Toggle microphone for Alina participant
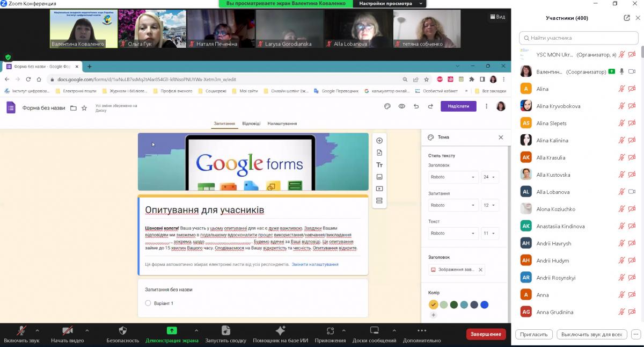The image size is (644, 347). (x=622, y=89)
